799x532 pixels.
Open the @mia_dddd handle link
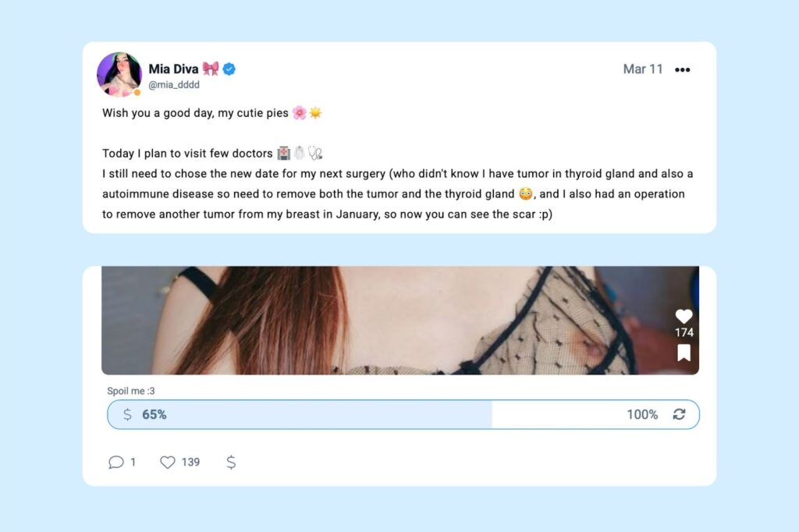[x=174, y=85]
